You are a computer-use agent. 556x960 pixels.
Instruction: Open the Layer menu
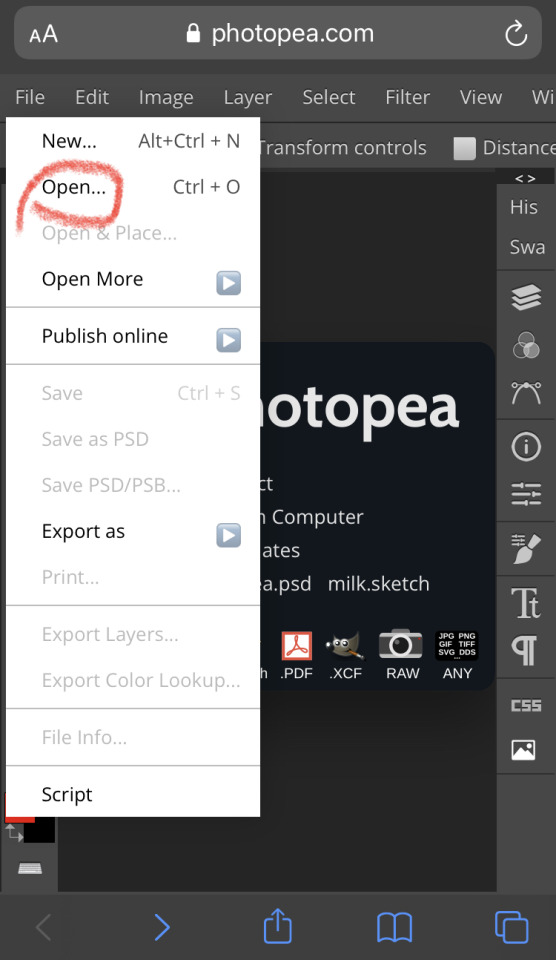pos(247,97)
